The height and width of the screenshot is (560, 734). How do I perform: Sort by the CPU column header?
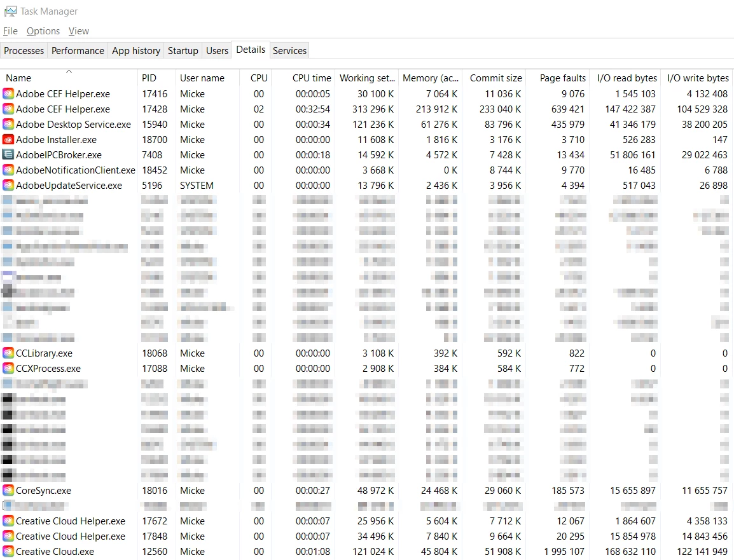click(256, 78)
